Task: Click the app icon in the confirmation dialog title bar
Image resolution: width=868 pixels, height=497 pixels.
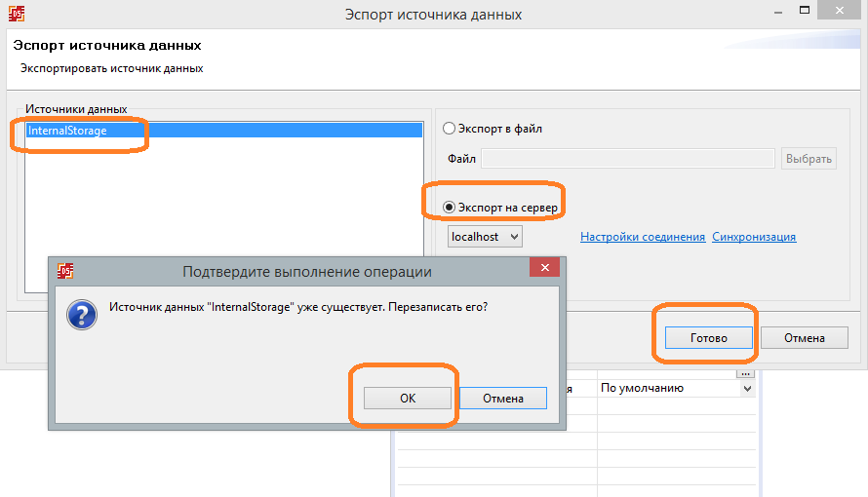Action: click(65, 270)
